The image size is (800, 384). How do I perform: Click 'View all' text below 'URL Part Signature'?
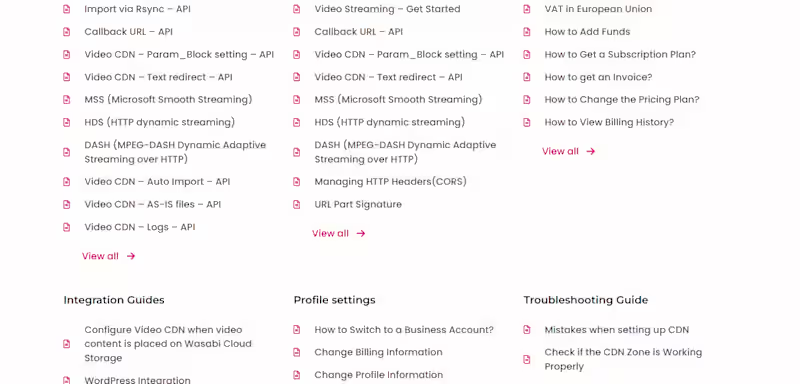pos(330,234)
